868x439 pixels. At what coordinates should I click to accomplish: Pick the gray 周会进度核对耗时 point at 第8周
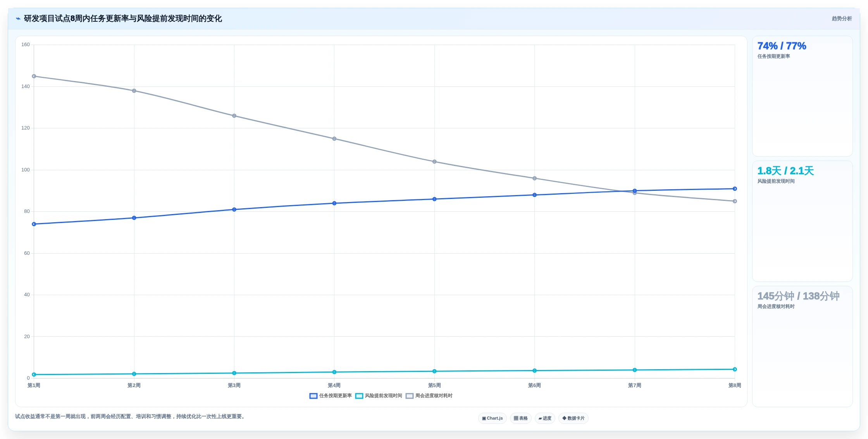(735, 201)
